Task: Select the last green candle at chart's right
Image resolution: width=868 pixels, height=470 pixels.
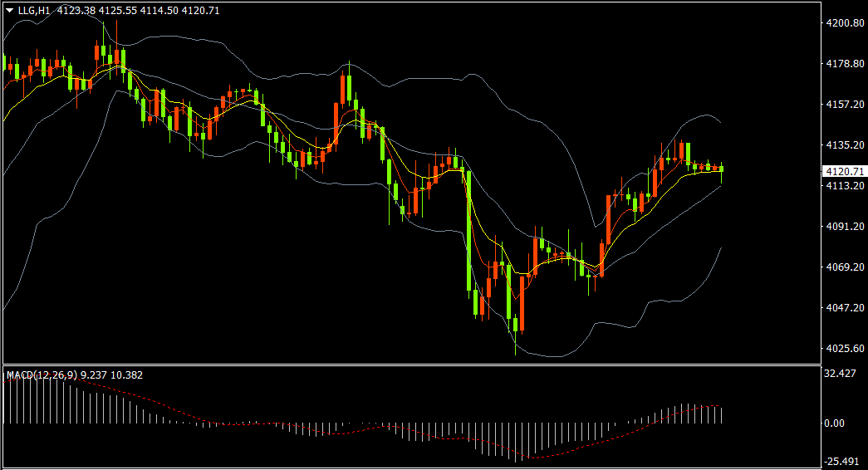Action: pos(721,169)
